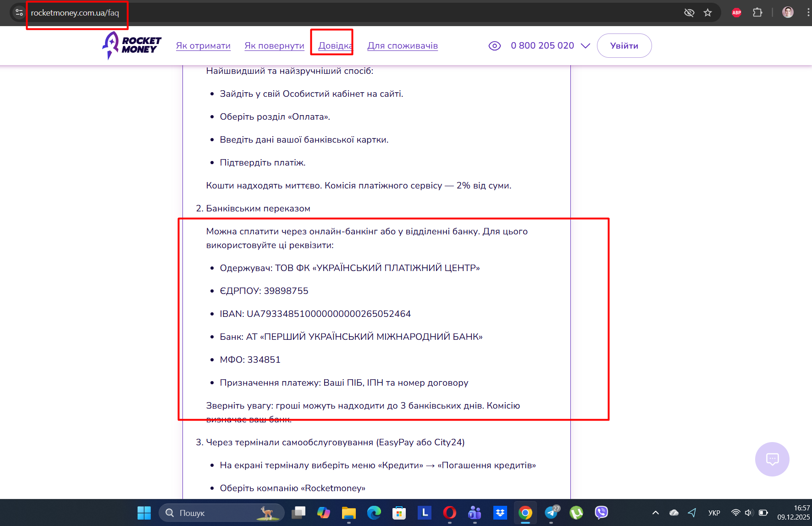Open Dropbox from the taskbar
812x526 pixels.
(500, 513)
